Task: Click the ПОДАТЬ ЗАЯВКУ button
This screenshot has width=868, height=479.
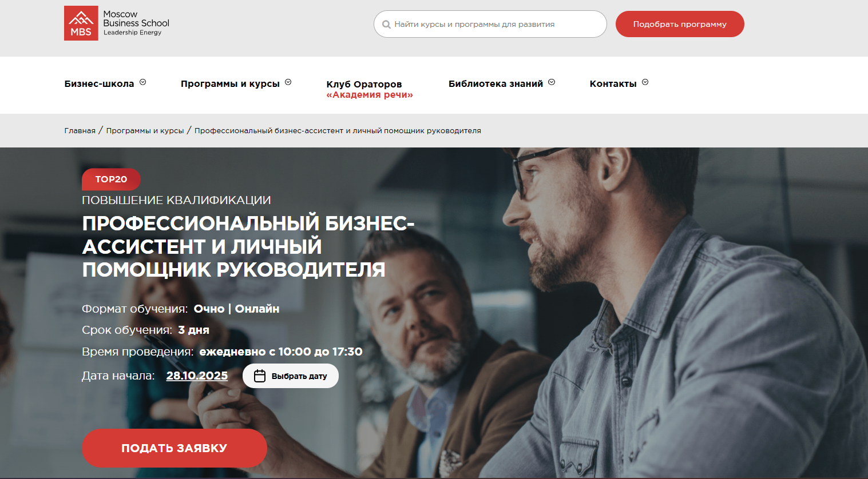Action: [x=175, y=448]
